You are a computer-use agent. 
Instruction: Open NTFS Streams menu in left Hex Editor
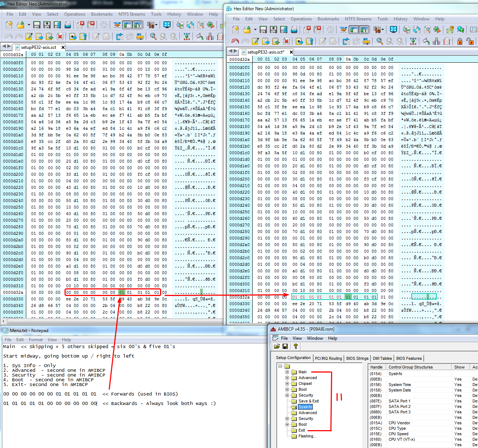pos(132,14)
